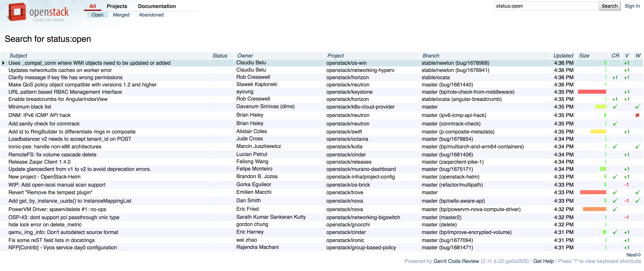Click the OpenStack logo
This screenshot has height=271, width=644.
[x=38, y=12]
